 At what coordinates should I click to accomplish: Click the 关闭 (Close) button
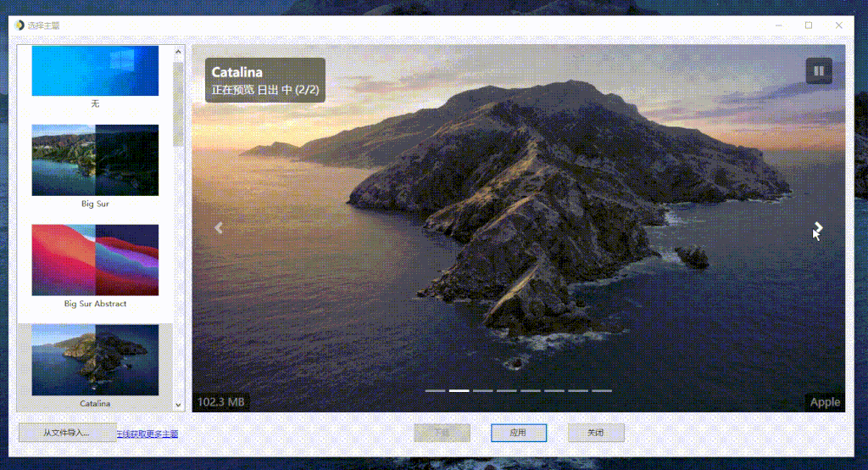[596, 433]
